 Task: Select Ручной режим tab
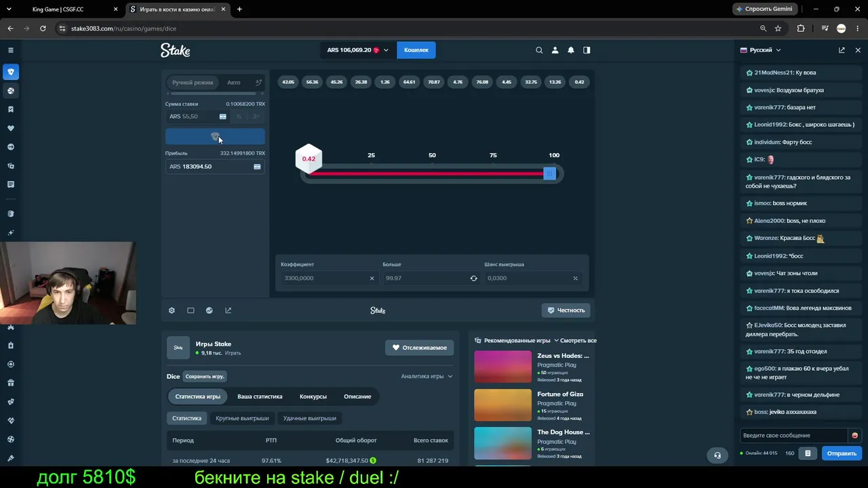(193, 83)
